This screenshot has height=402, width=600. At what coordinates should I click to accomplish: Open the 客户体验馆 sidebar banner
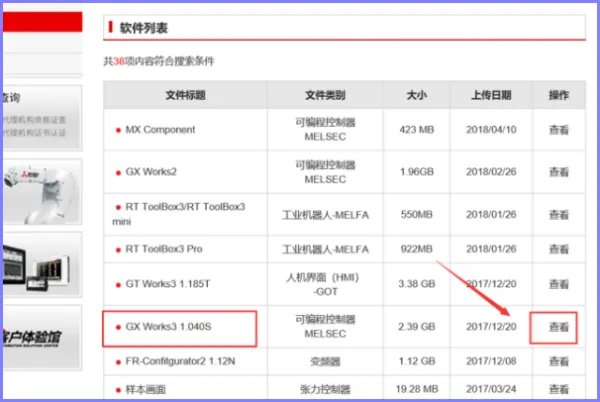[x=41, y=337]
